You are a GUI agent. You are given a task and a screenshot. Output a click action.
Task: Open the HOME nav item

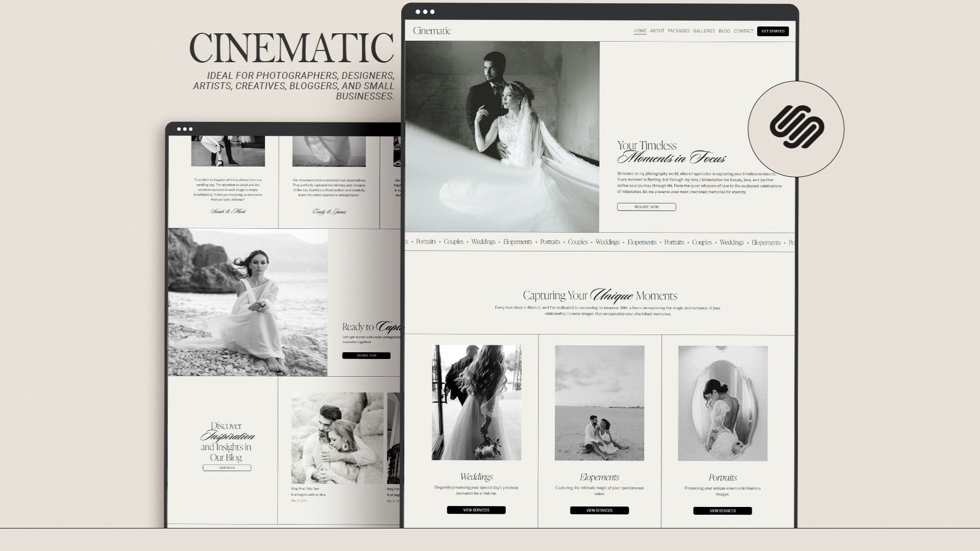[x=640, y=31]
